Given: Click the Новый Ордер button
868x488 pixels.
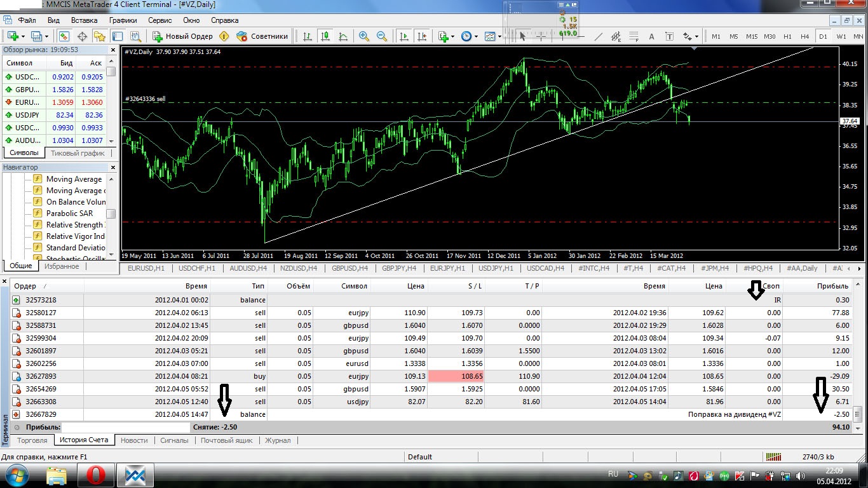Looking at the screenshot, I should click(x=182, y=36).
